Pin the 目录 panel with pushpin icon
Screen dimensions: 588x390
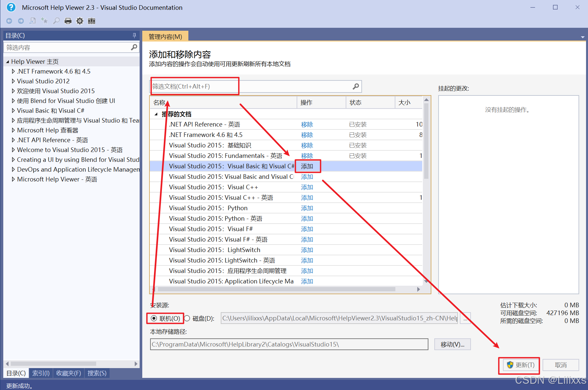click(x=134, y=35)
